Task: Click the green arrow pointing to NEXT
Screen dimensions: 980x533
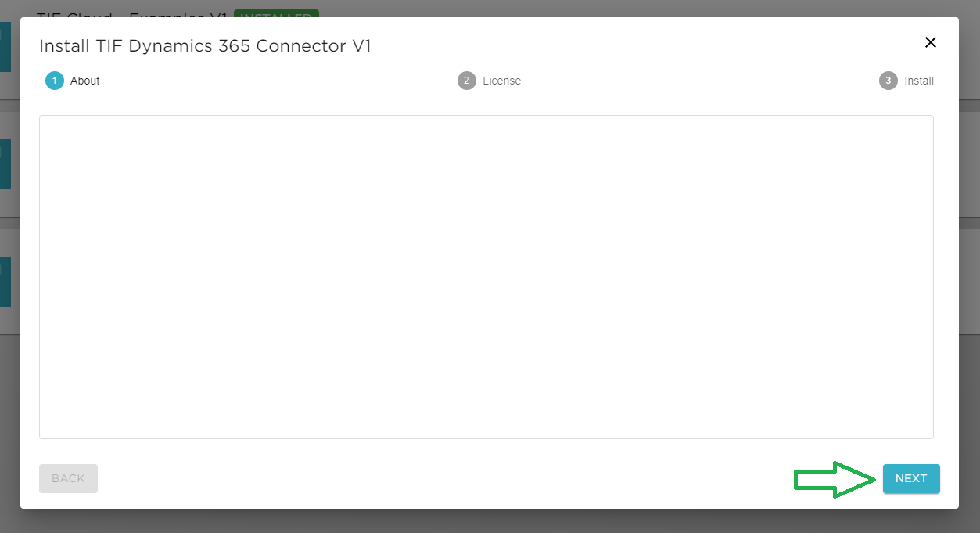Action: tap(835, 479)
